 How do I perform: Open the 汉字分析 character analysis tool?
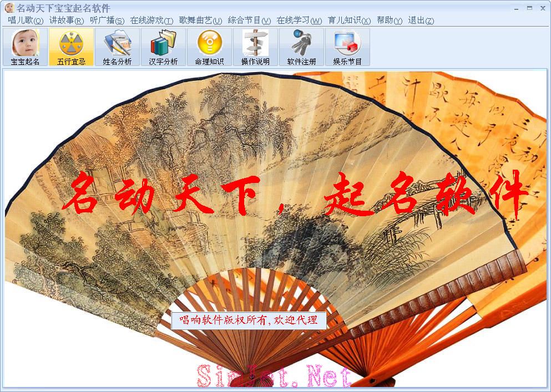pyautogui.click(x=164, y=47)
